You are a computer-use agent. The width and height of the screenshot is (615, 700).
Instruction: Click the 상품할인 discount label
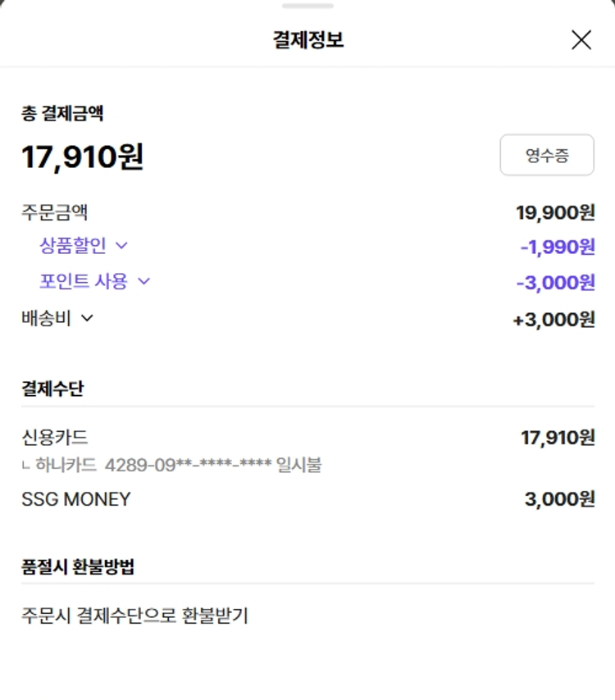pos(73,244)
